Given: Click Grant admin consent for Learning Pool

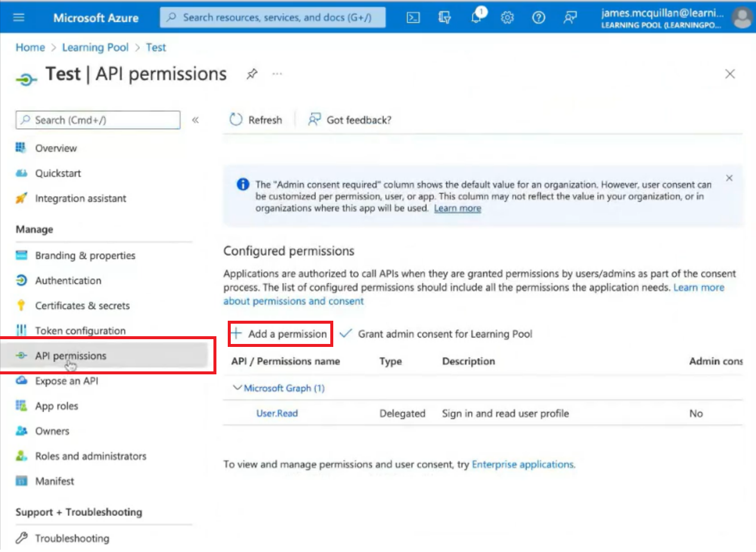Looking at the screenshot, I should pos(436,334).
